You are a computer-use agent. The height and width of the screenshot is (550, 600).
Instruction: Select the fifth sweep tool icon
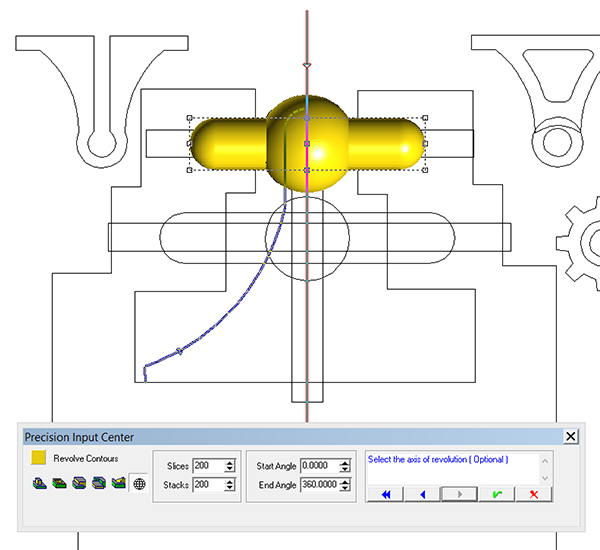pyautogui.click(x=119, y=483)
